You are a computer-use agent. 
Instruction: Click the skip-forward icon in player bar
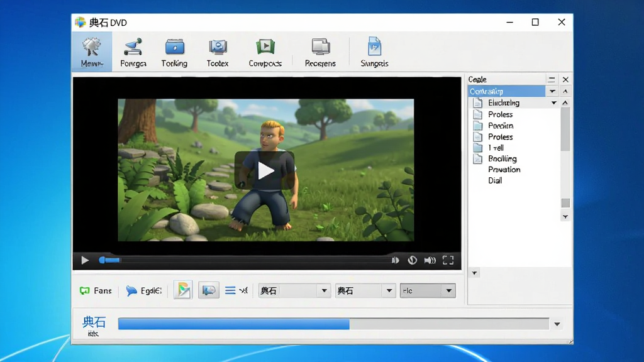[395, 260]
